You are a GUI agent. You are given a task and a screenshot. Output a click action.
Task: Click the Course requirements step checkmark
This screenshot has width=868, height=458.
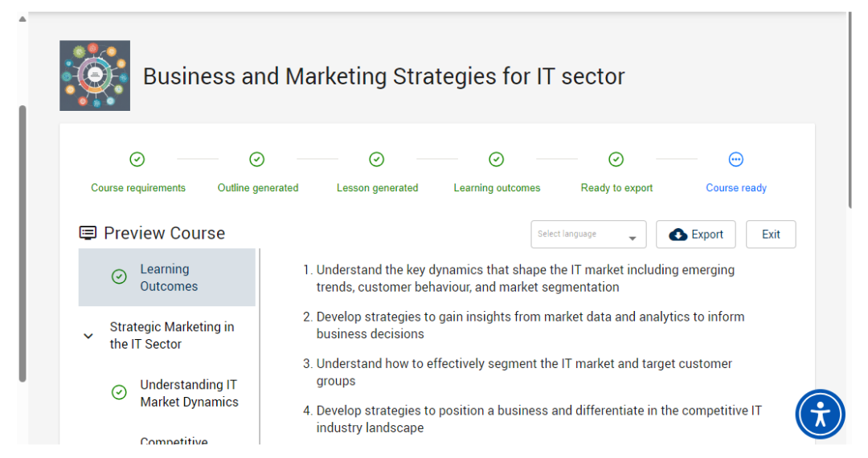(x=137, y=159)
